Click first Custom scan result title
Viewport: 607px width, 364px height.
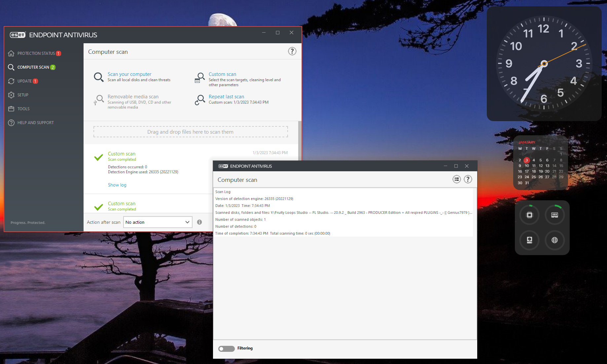[x=122, y=154]
